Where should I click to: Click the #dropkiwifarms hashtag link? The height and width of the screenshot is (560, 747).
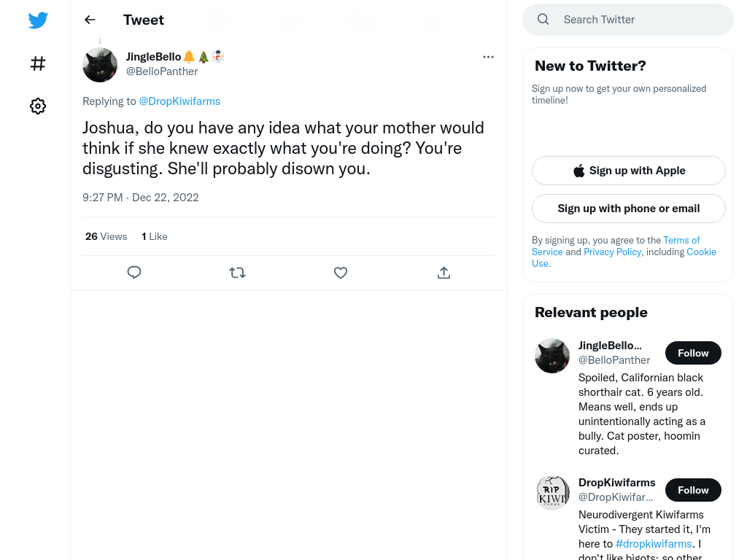(654, 544)
